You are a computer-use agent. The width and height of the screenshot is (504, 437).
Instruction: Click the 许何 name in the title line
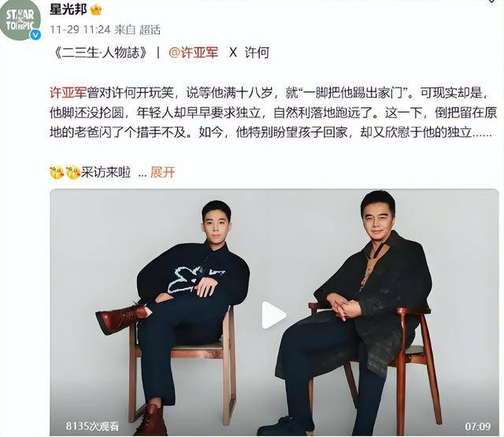(257, 53)
